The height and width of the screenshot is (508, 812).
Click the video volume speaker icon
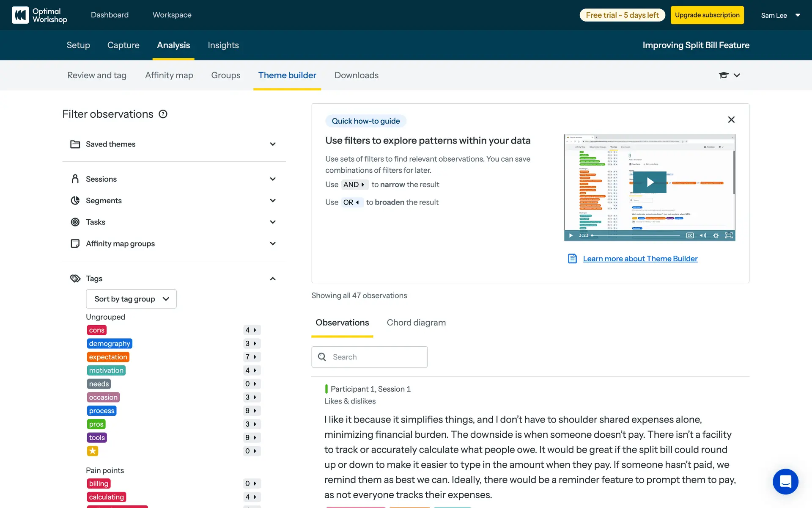[x=702, y=235]
